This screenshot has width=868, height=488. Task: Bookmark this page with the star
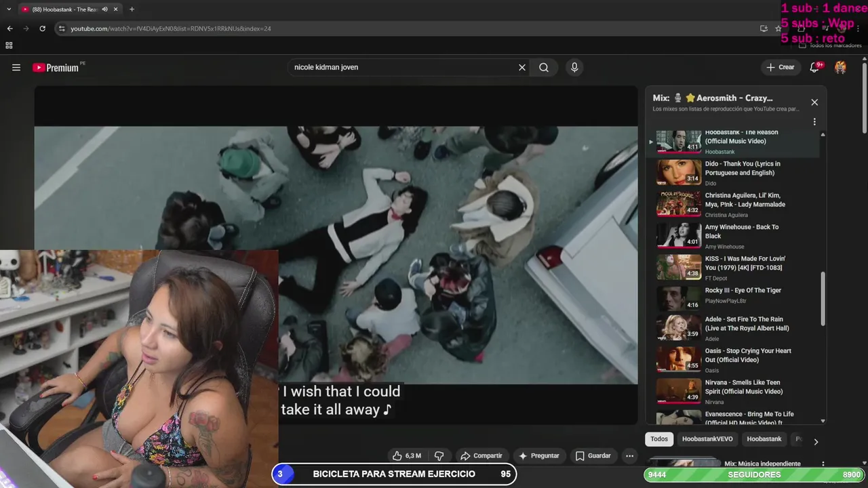pyautogui.click(x=778, y=28)
